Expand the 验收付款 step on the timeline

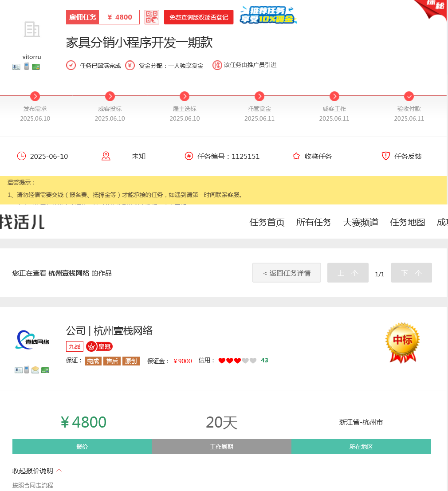point(409,96)
